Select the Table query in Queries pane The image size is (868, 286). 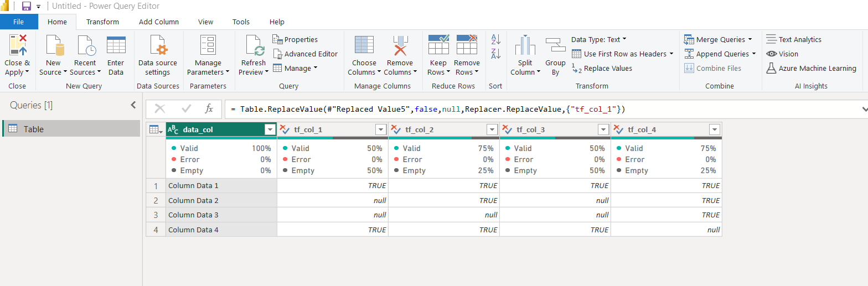pos(71,128)
